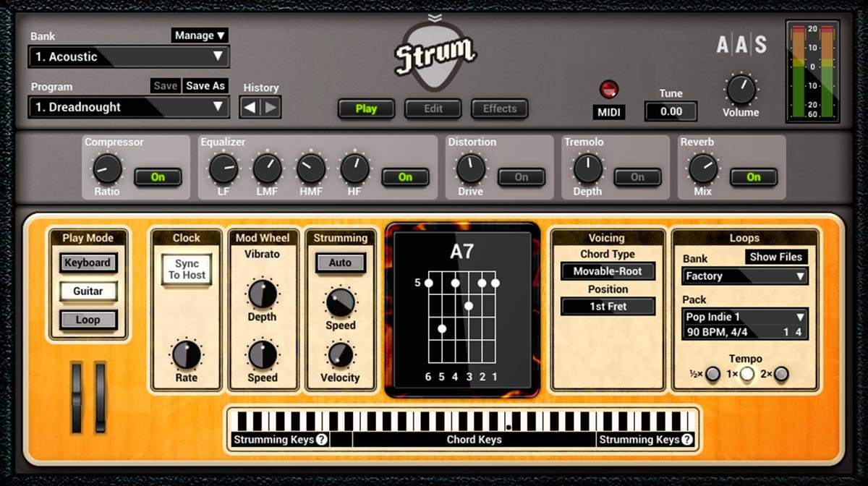This screenshot has height=486, width=868.
Task: Select 1x tempo radio button
Action: click(746, 374)
